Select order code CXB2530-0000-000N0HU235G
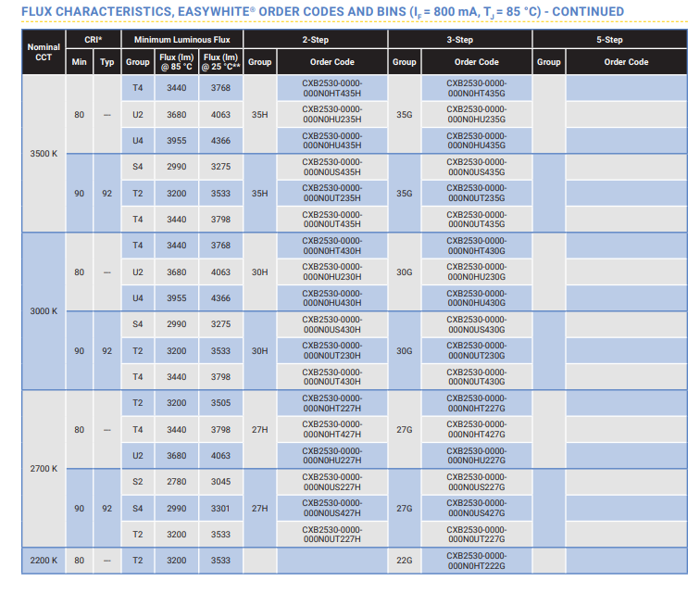Viewport: 700px width, 593px height. coord(477,114)
